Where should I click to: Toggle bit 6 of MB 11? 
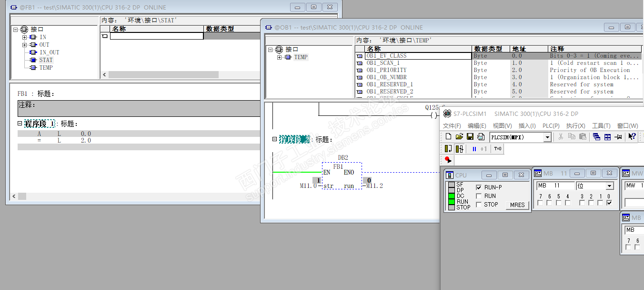pyautogui.click(x=549, y=203)
